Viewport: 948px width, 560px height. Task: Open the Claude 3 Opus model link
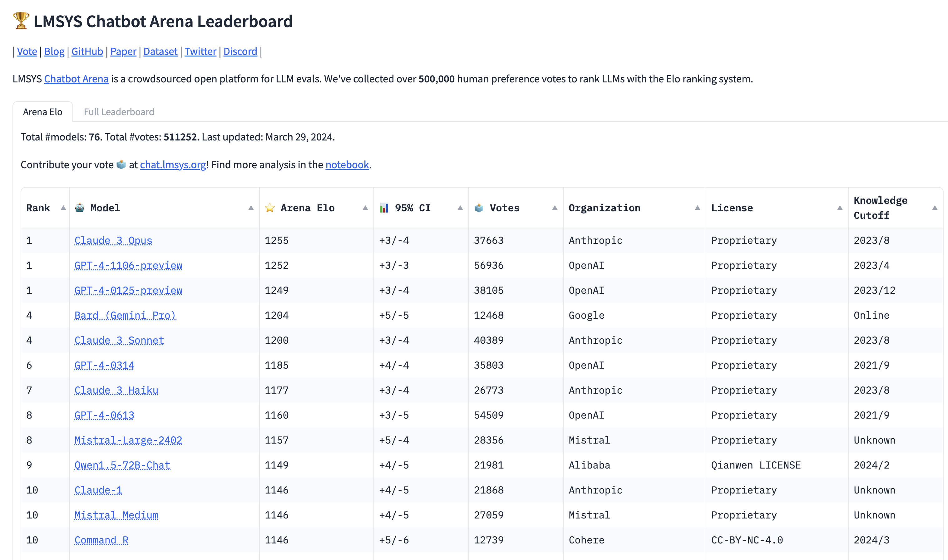pyautogui.click(x=113, y=240)
